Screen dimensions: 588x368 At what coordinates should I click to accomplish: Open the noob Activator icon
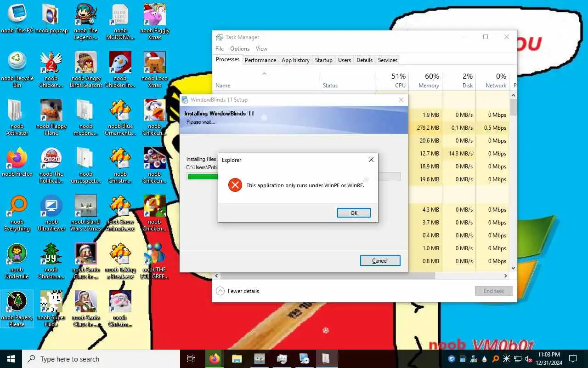[17, 117]
